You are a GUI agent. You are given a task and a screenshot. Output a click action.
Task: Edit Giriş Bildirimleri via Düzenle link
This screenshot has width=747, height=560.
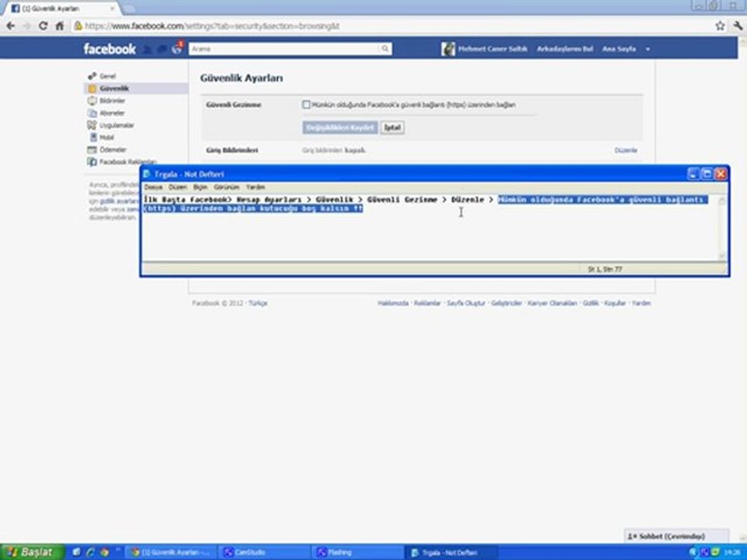point(626,150)
